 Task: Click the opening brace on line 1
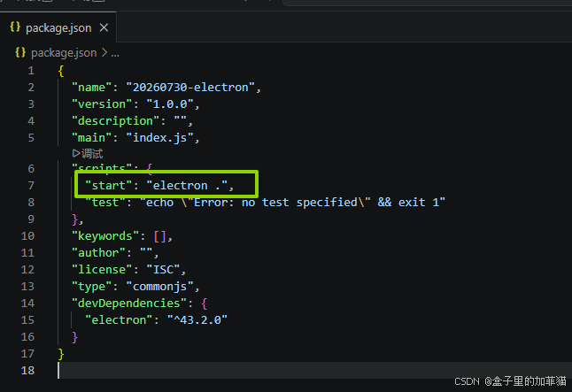61,71
